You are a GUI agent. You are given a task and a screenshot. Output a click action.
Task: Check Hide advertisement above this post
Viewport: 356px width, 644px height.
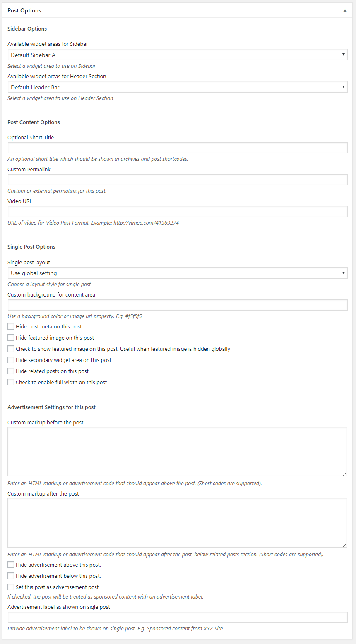[x=11, y=565]
